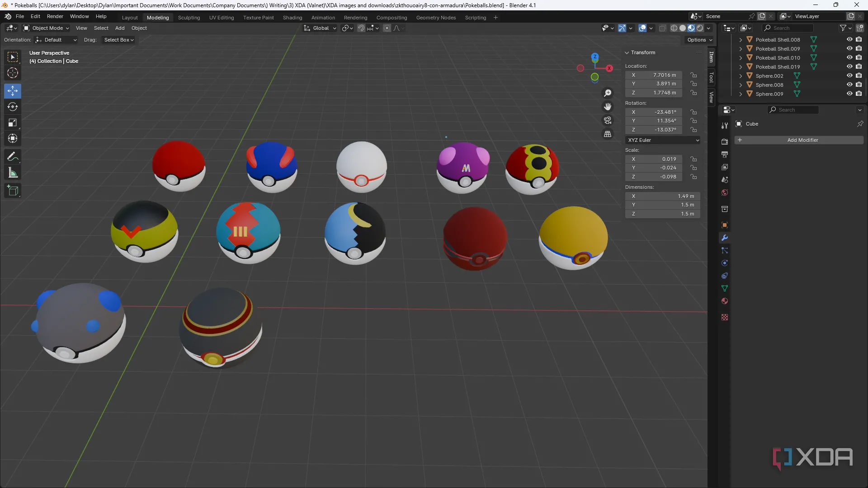This screenshot has width=868, height=488.
Task: Pin the Cube properties context
Action: point(860,124)
